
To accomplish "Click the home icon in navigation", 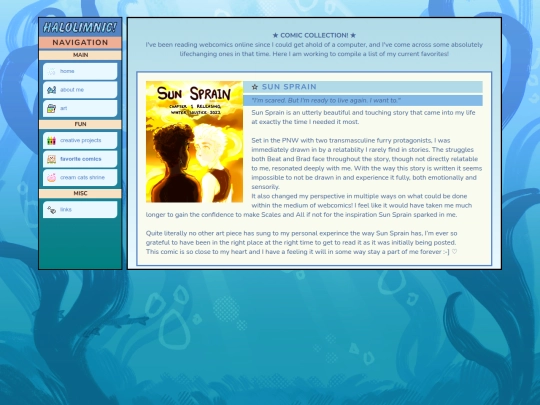I will 51,71.
